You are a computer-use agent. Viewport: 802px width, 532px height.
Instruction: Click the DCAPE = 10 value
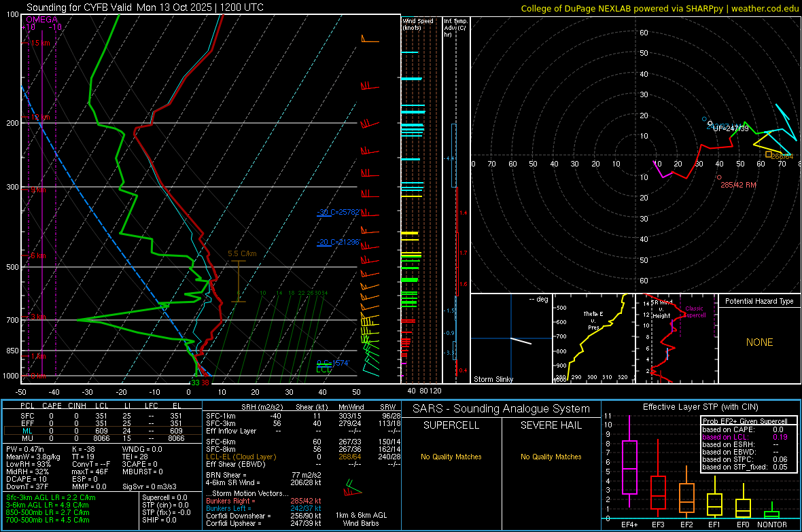click(27, 479)
